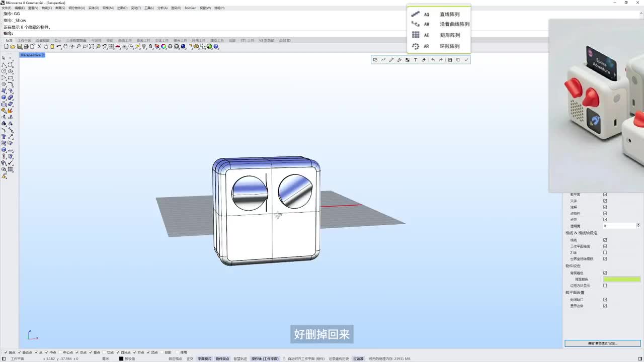Click the rectangular array AE grid icon
The width and height of the screenshot is (644, 362).
(416, 35)
